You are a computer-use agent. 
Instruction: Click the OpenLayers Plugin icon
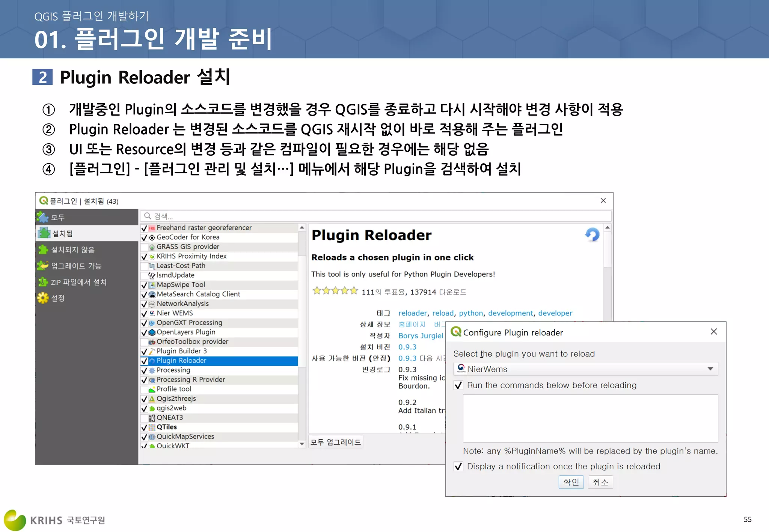152,332
